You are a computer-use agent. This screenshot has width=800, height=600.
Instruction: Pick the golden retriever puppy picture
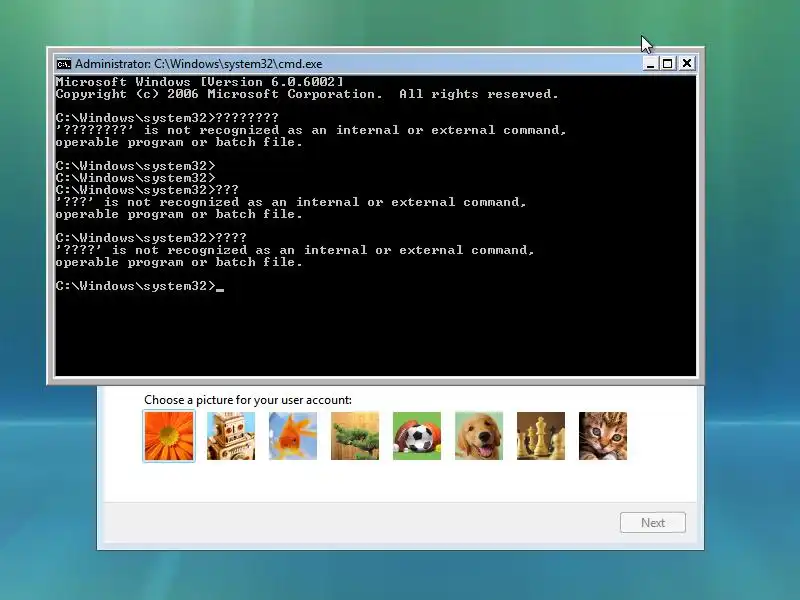(479, 436)
